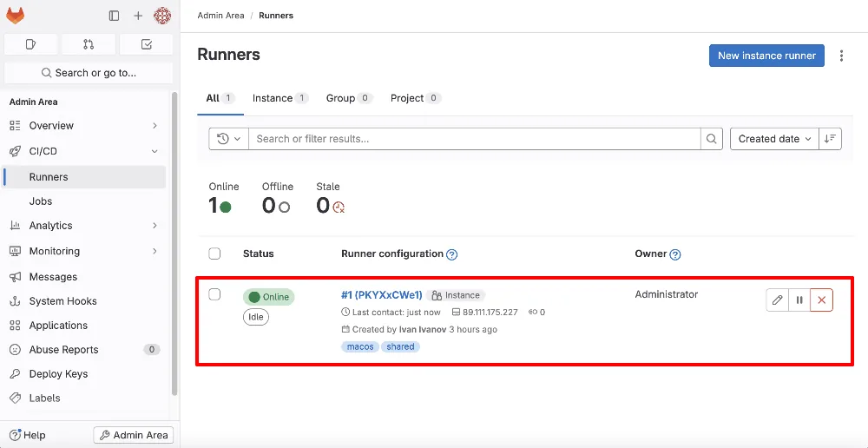This screenshot has width=868, height=448.
Task: Open the vertical ellipsis actions menu
Action: [841, 56]
